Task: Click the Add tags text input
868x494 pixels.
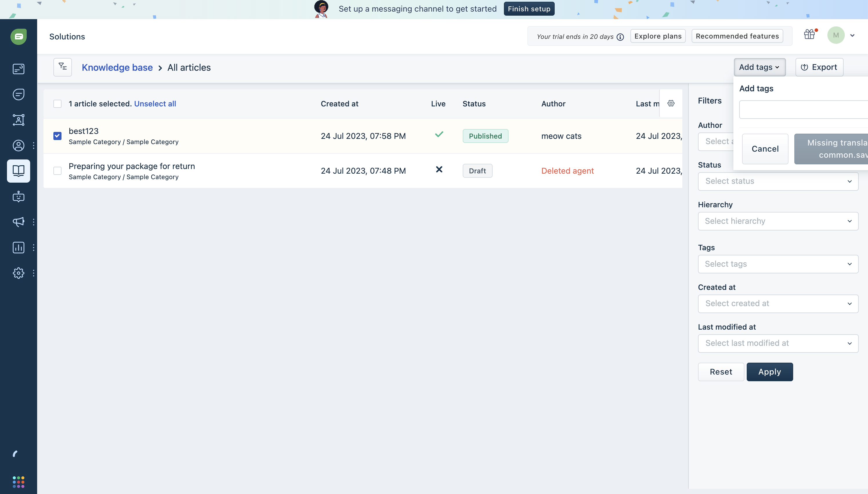Action: [x=803, y=110]
